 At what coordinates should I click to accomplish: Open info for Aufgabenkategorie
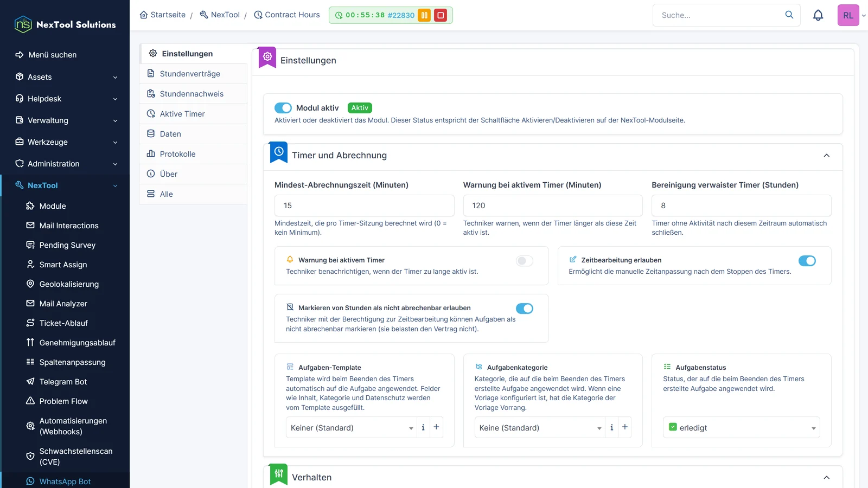tap(611, 427)
